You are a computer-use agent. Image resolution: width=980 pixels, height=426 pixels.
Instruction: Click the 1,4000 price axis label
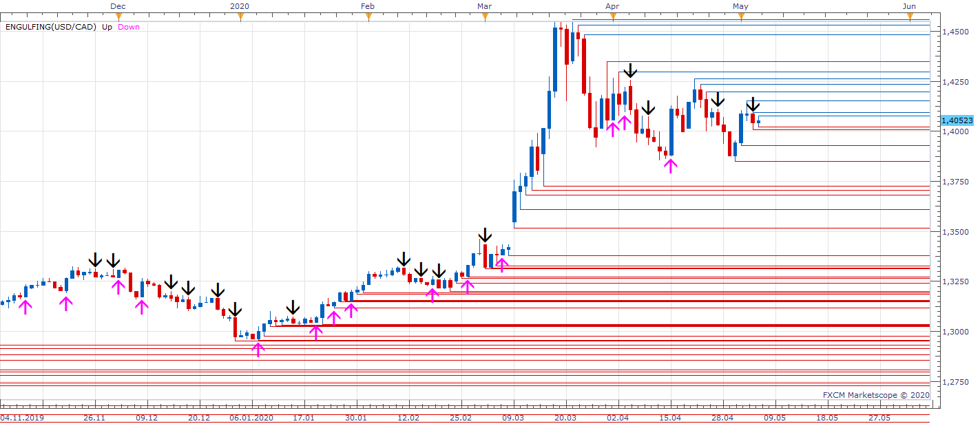point(957,131)
